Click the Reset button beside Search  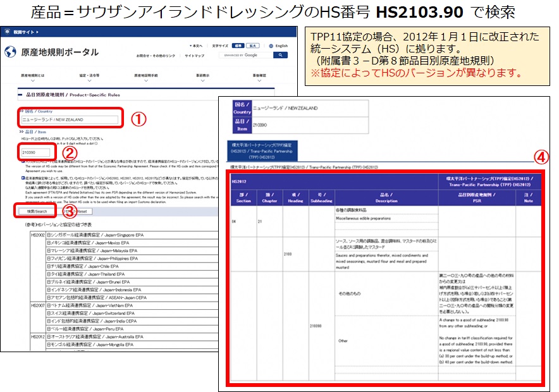pyautogui.click(x=77, y=211)
